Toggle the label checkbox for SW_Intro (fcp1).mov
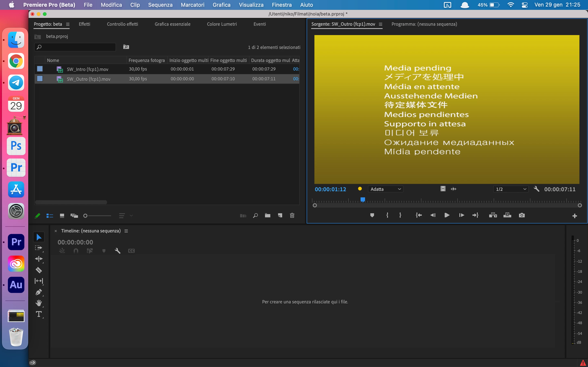Image resolution: width=588 pixels, height=367 pixels. pos(40,69)
